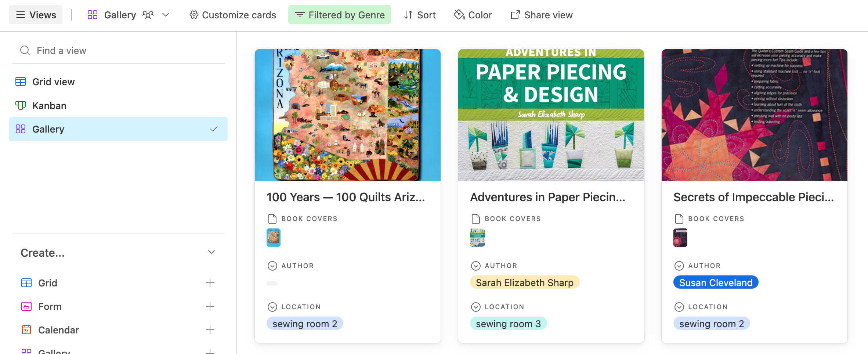Click the Calendar icon in Create list
This screenshot has width=868, height=354.
(26, 330)
